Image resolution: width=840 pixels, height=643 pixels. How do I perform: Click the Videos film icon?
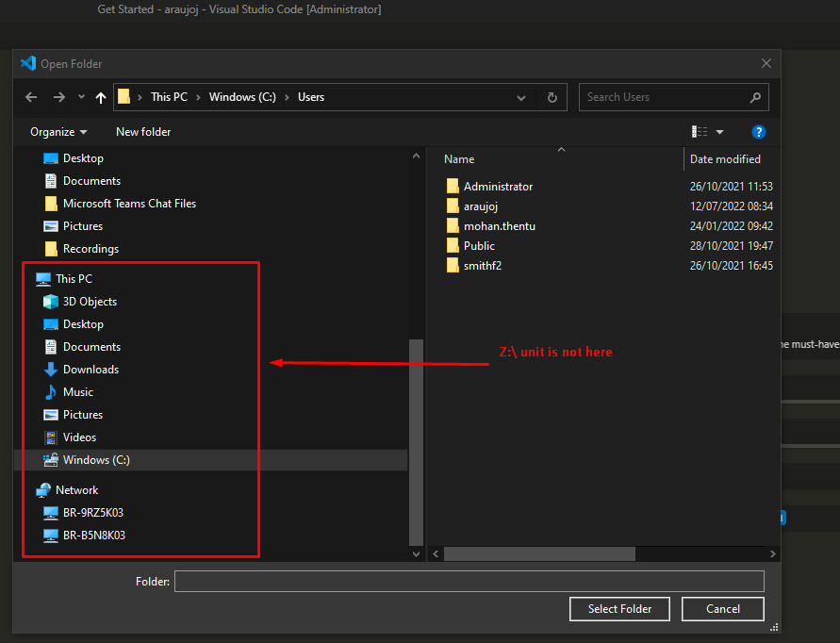51,437
